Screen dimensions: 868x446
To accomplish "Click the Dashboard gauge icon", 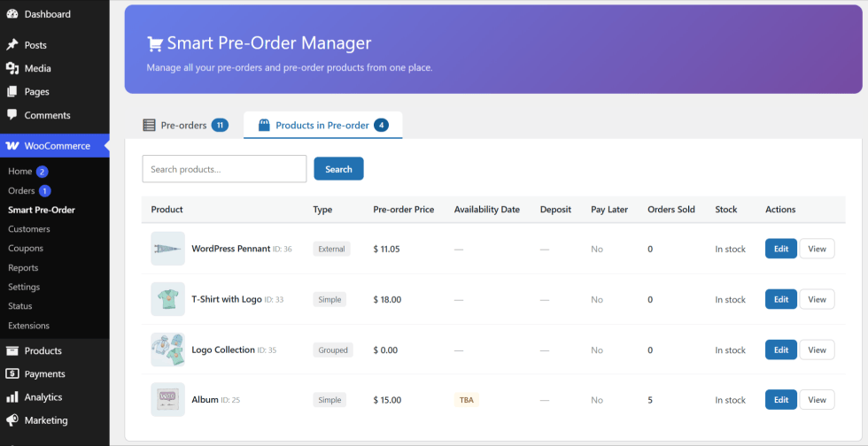I will click(x=12, y=14).
